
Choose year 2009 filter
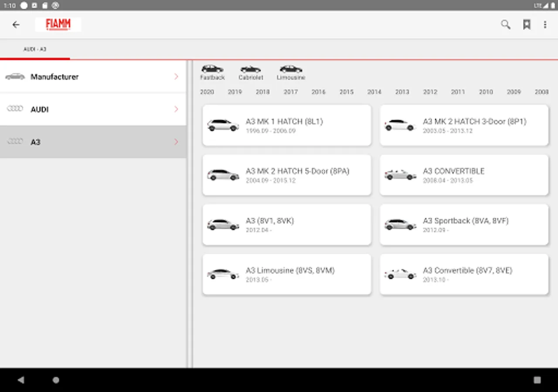point(514,92)
